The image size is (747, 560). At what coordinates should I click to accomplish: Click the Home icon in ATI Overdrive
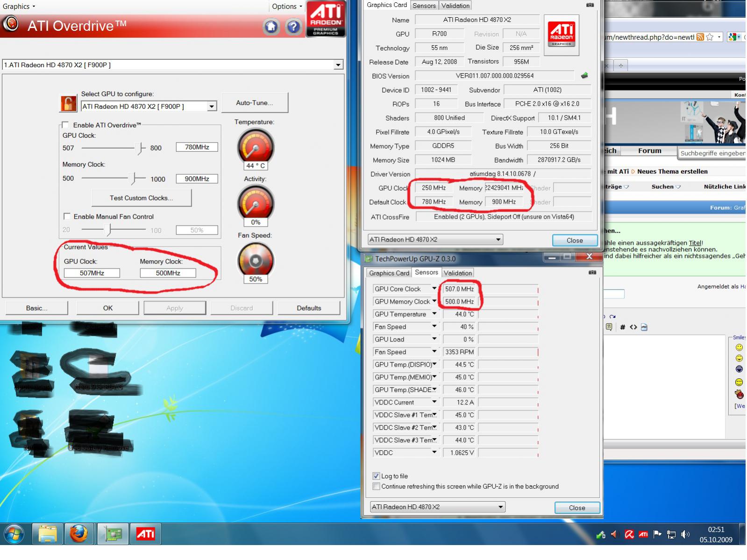click(271, 26)
